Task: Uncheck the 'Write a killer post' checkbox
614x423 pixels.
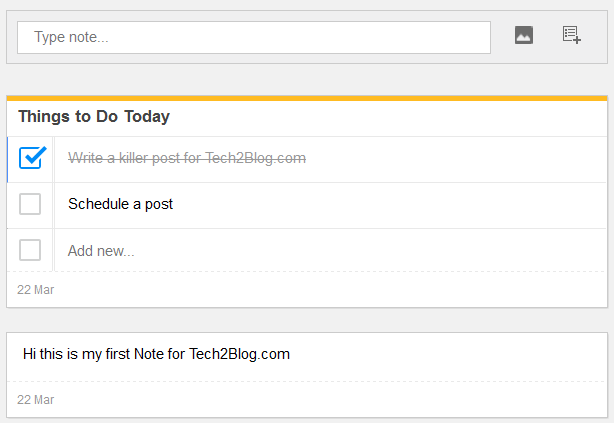Action: tap(32, 157)
